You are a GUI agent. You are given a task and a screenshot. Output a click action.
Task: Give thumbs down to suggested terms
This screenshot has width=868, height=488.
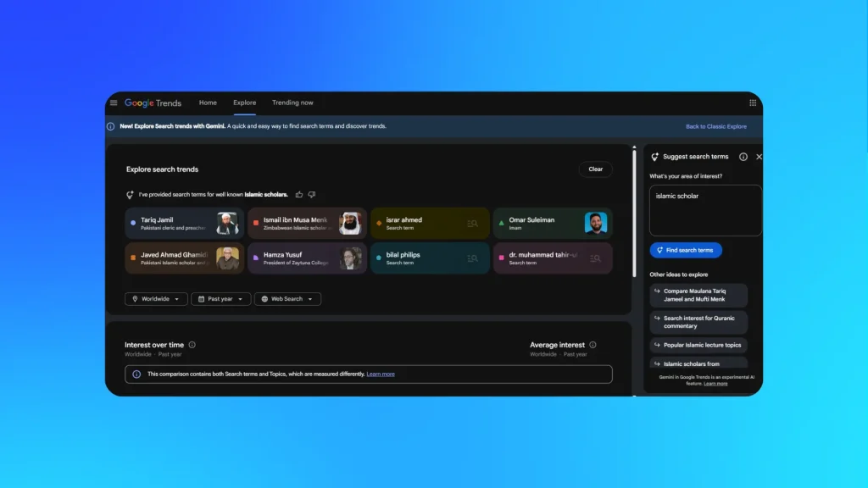click(312, 195)
